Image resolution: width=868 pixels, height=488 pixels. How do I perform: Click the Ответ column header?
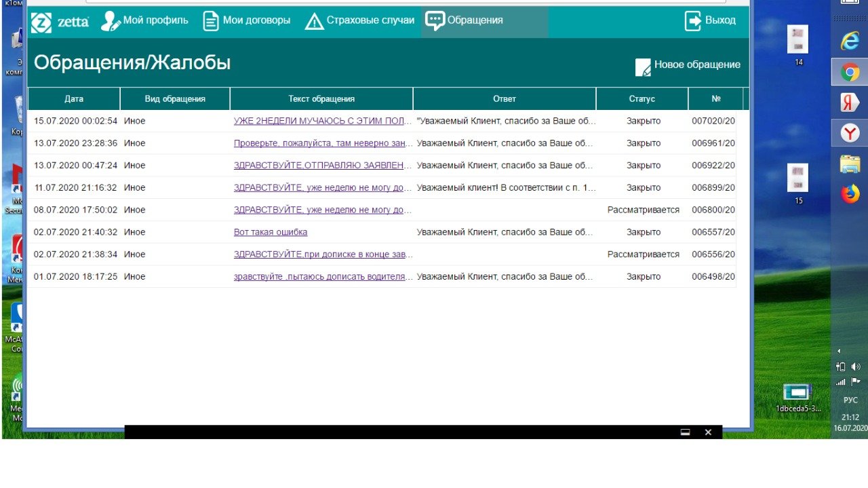pos(505,98)
